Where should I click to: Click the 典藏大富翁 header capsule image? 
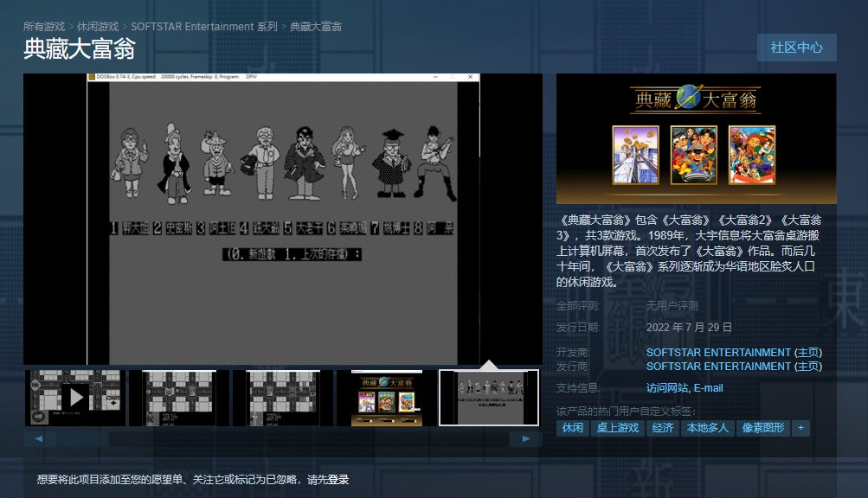pyautogui.click(x=697, y=139)
